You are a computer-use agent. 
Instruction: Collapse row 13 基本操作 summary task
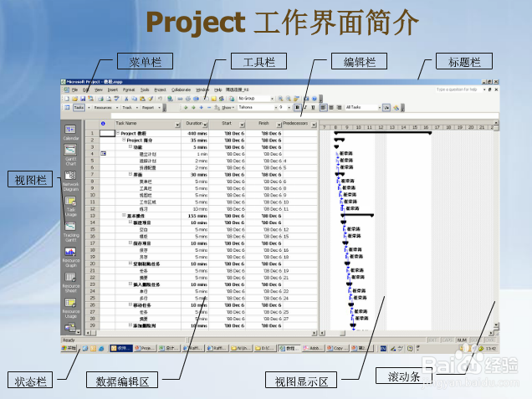pos(124,215)
